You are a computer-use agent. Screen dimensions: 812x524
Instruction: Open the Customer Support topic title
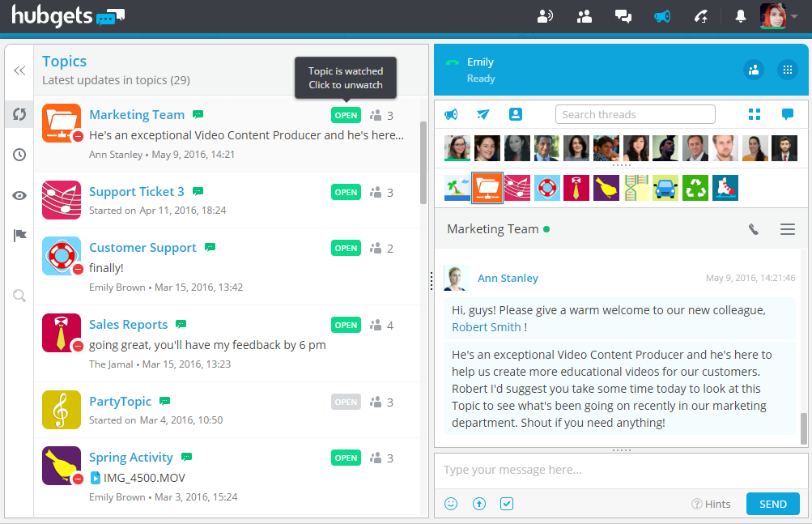click(143, 248)
